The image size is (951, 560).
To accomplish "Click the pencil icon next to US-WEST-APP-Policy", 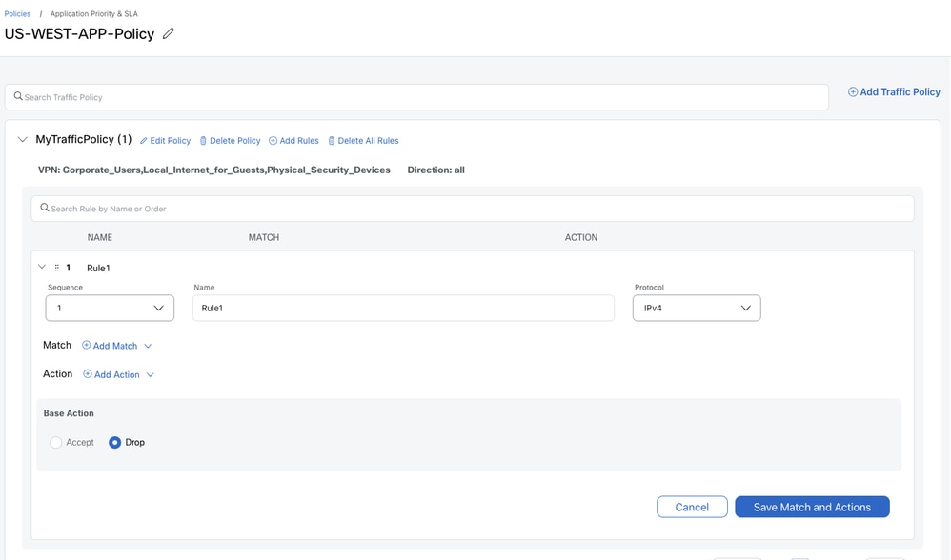I will click(x=168, y=34).
